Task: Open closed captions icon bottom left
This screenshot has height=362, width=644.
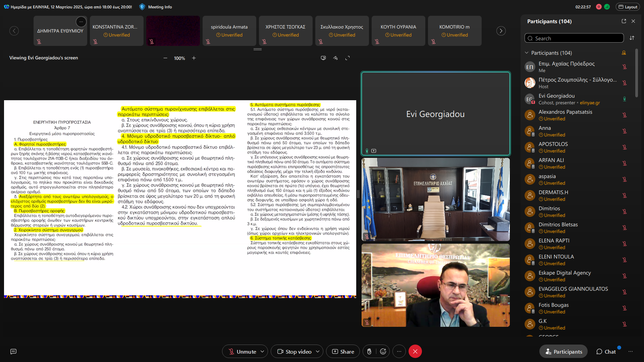Action: pos(13,351)
